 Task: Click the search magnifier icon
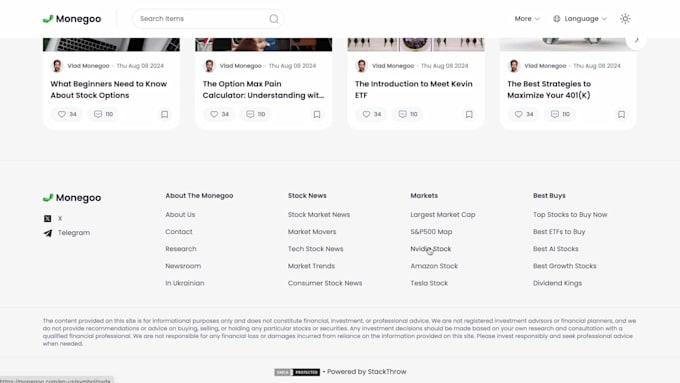point(274,19)
